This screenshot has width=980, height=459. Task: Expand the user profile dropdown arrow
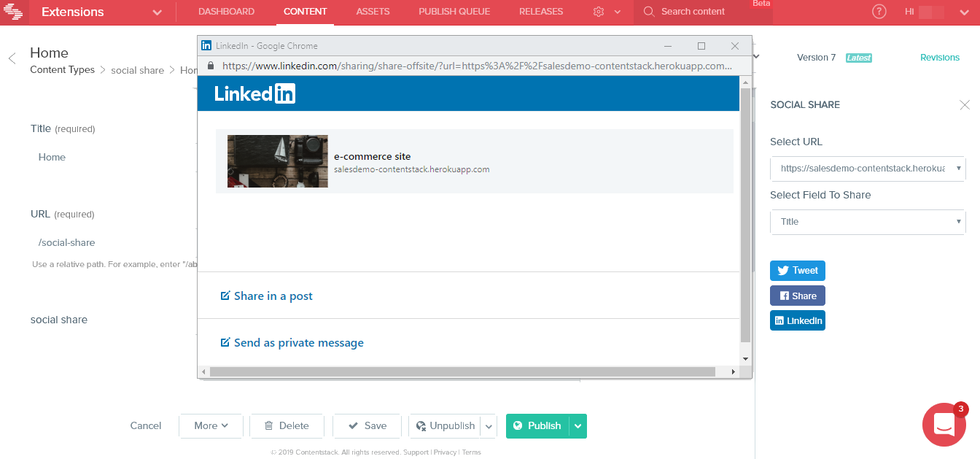965,12
